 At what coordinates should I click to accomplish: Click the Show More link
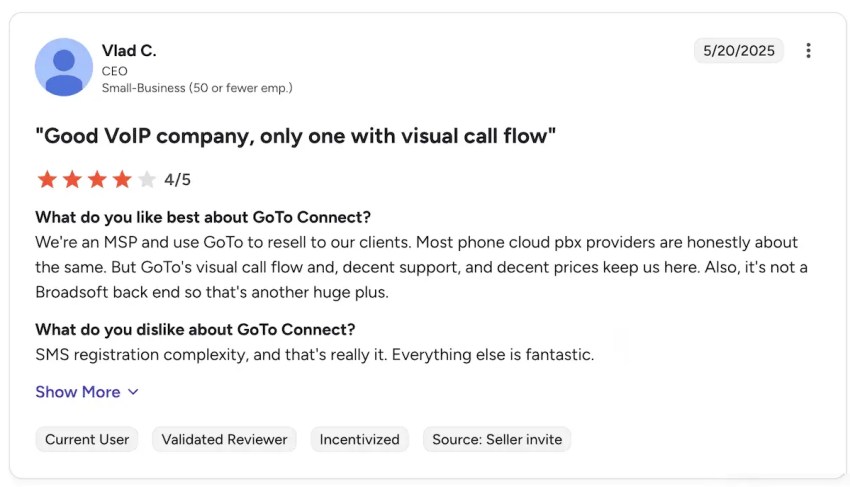tap(78, 392)
